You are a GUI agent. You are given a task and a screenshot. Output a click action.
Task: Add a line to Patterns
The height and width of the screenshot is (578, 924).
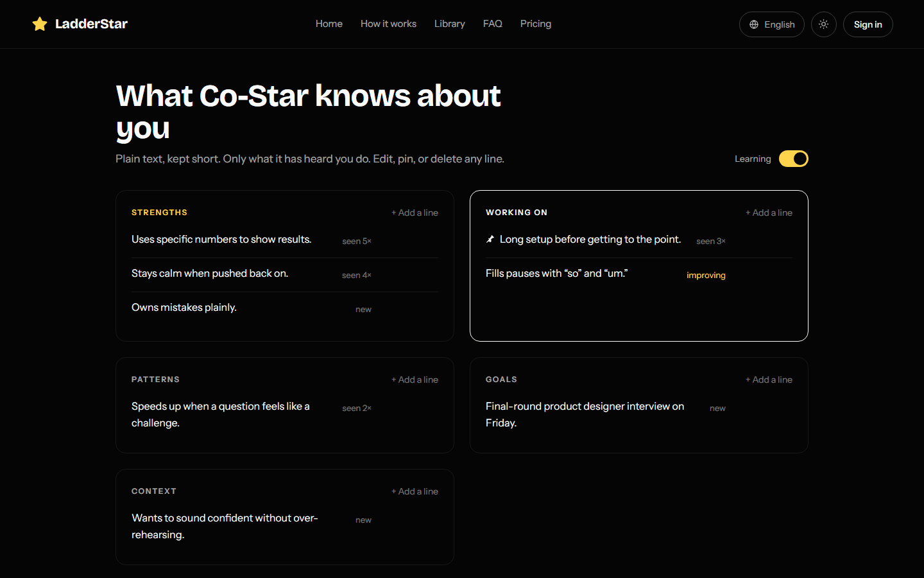[415, 380]
